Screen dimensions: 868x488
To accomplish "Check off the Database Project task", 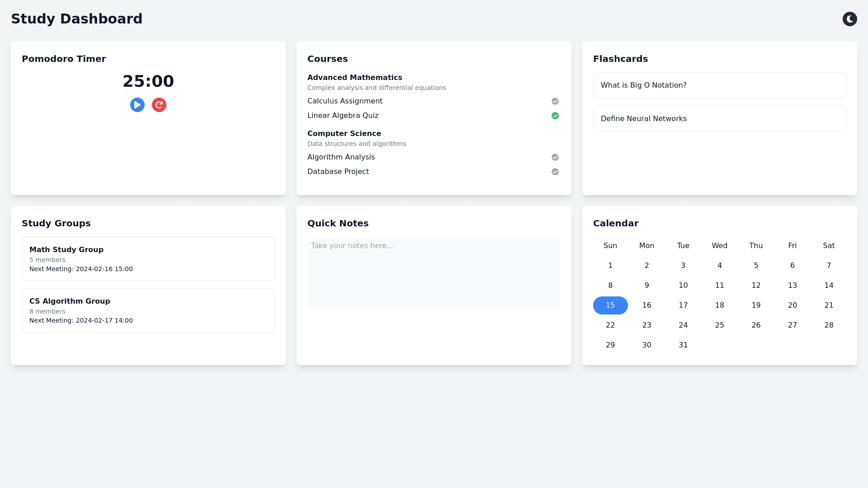I will (555, 172).
